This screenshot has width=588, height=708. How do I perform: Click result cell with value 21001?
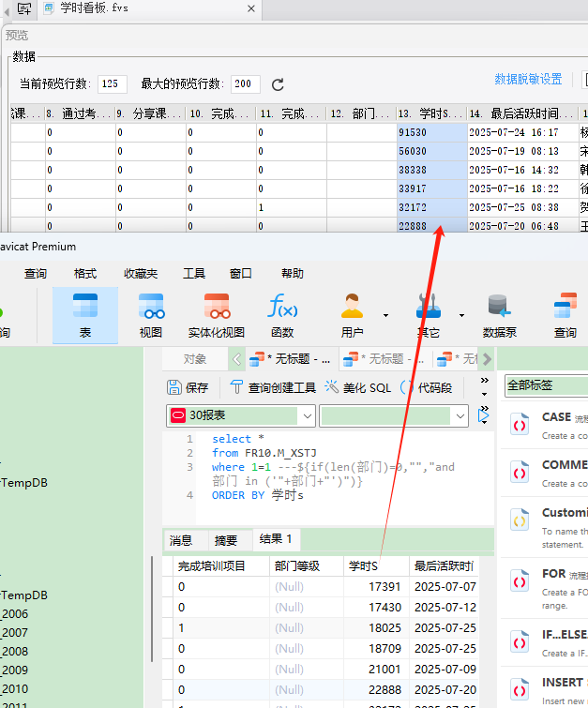click(376, 670)
